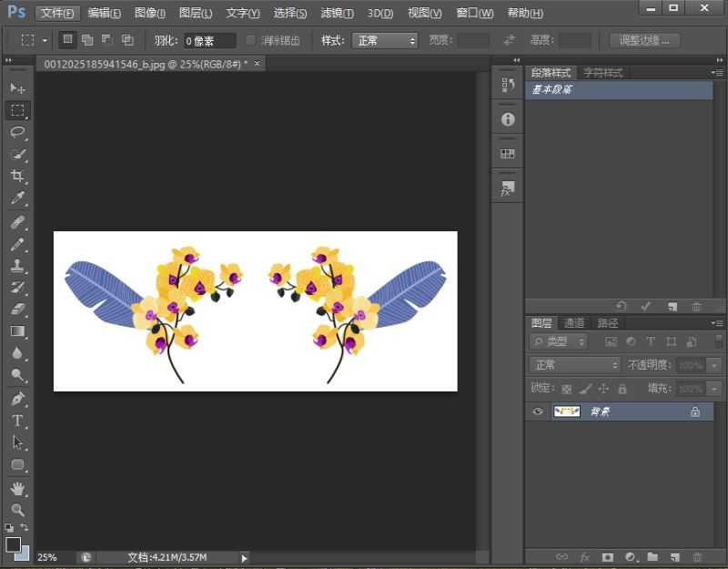Click the foreground color swatch
This screenshot has height=569, width=728.
tap(13, 544)
